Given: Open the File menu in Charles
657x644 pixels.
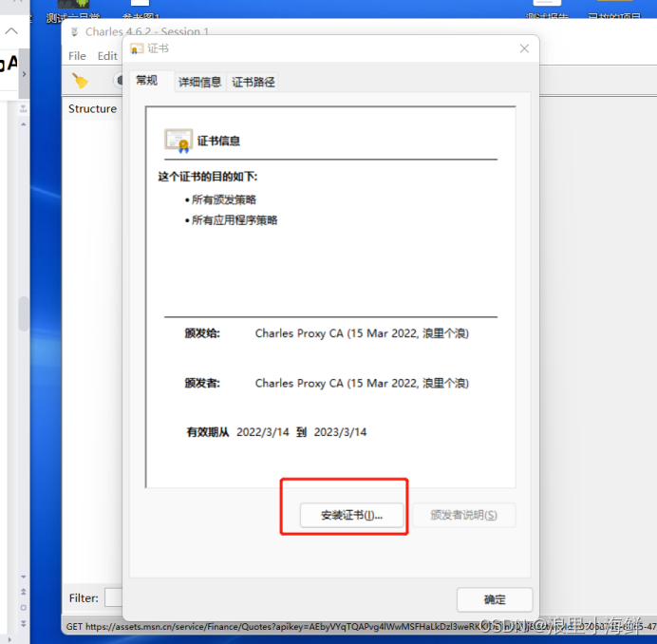Looking at the screenshot, I should [77, 56].
